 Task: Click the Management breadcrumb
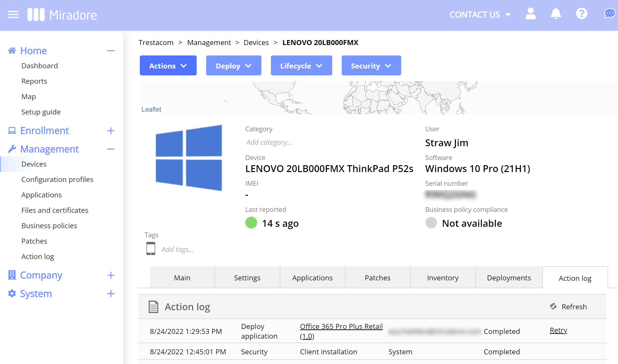[209, 42]
